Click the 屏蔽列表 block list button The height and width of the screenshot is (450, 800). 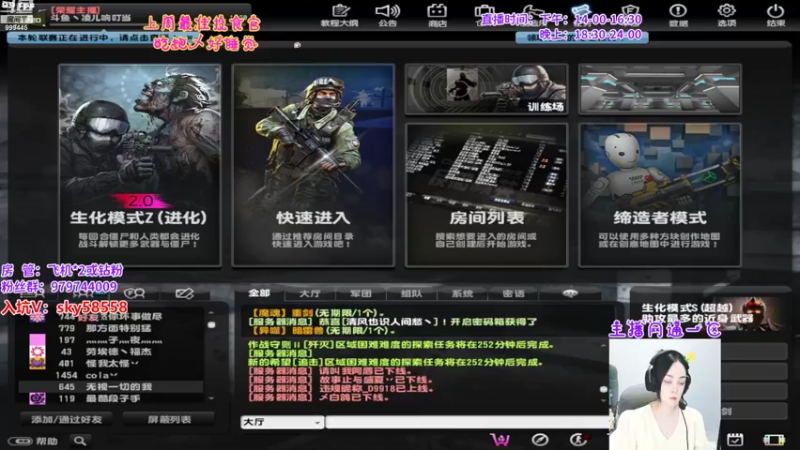[169, 419]
